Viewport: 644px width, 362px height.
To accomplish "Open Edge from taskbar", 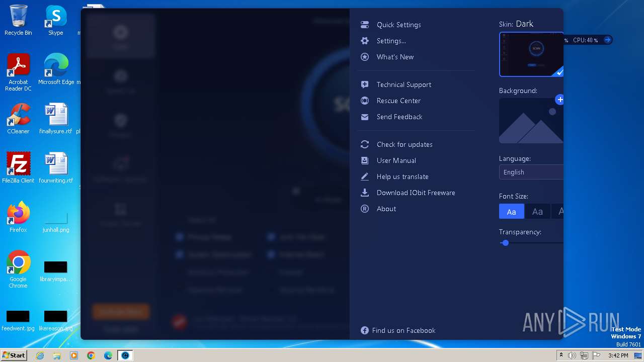I will [x=108, y=355].
